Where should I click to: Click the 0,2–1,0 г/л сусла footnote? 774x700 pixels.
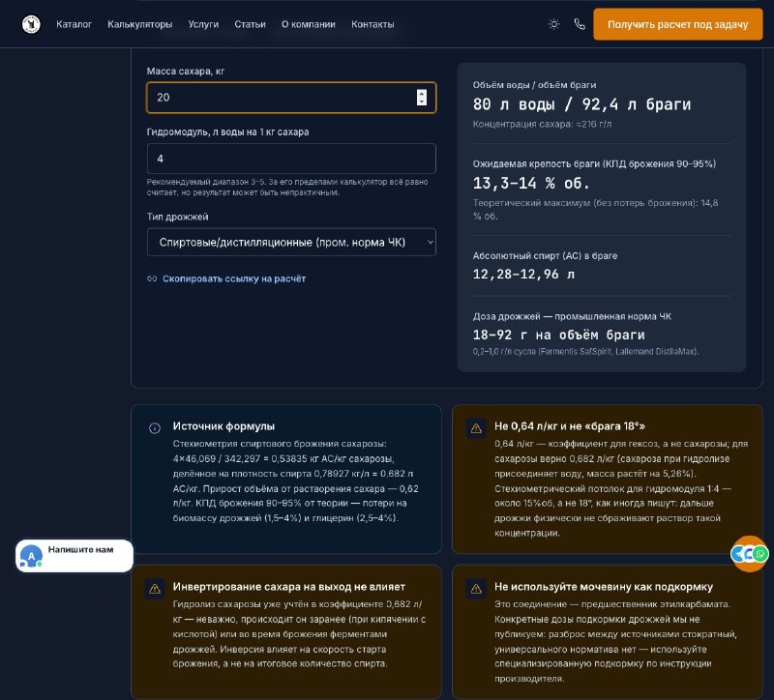[x=585, y=352]
